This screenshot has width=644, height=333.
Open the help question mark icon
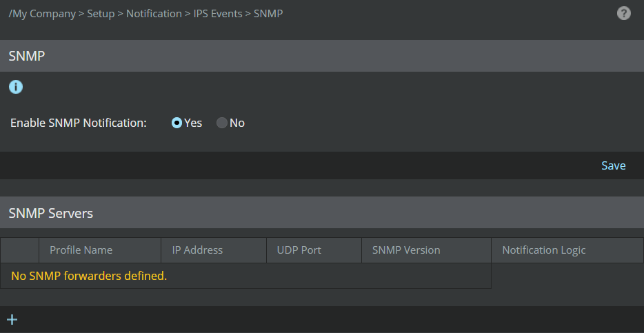623,14
